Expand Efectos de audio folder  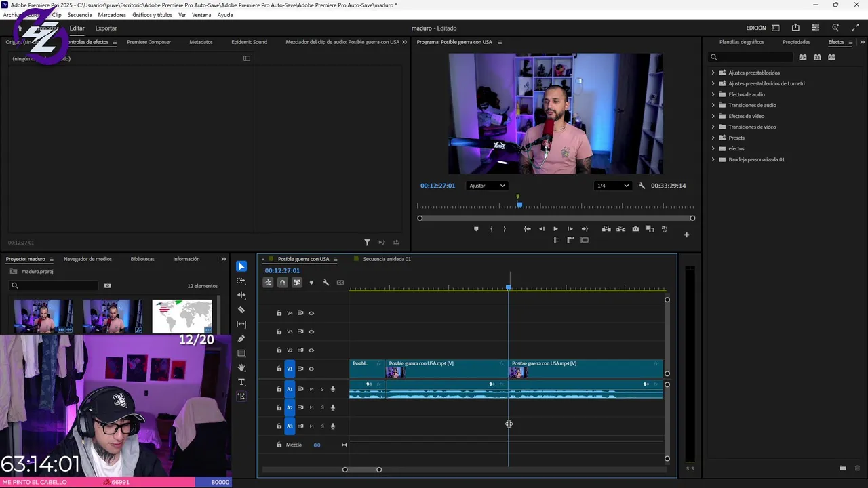tap(713, 94)
